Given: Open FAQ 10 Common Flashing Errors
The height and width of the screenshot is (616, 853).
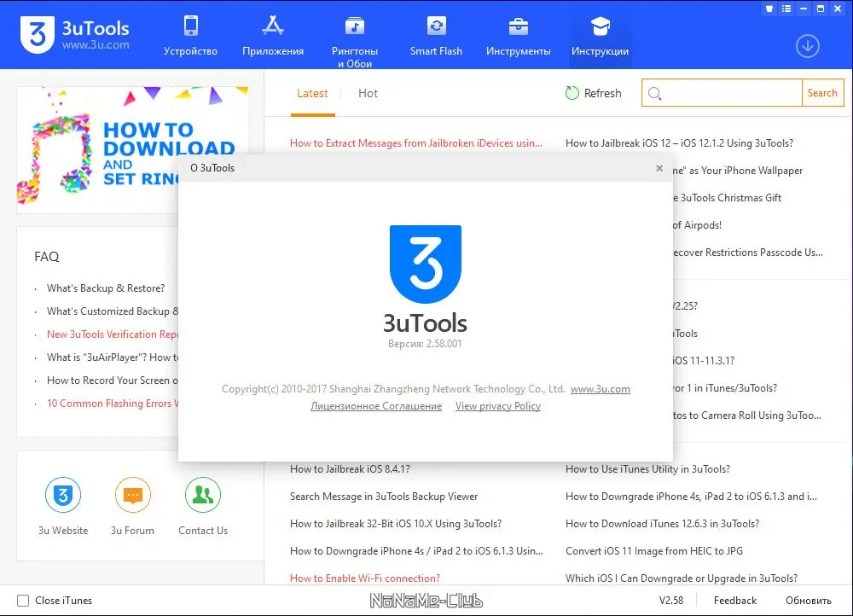Looking at the screenshot, I should (x=112, y=404).
